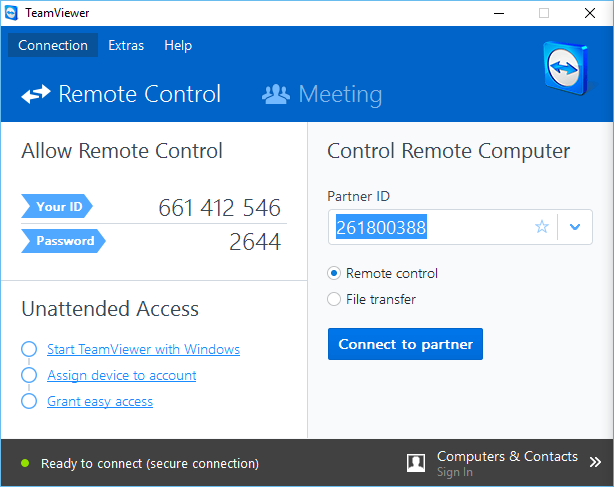The width and height of the screenshot is (614, 487).
Task: Open the Connection menu
Action: pyautogui.click(x=53, y=45)
